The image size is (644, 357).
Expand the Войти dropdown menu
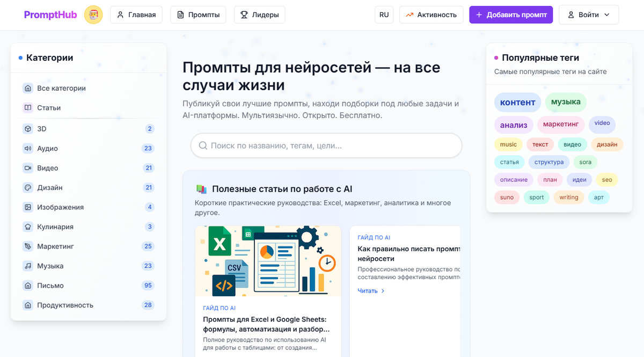coord(589,14)
